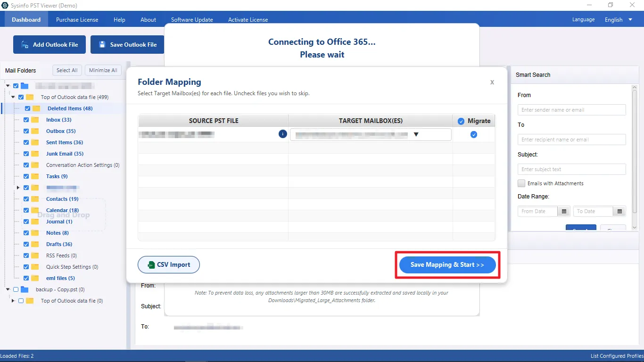Uncheck the Top of Outlook data file (499) checkbox

tap(21, 97)
